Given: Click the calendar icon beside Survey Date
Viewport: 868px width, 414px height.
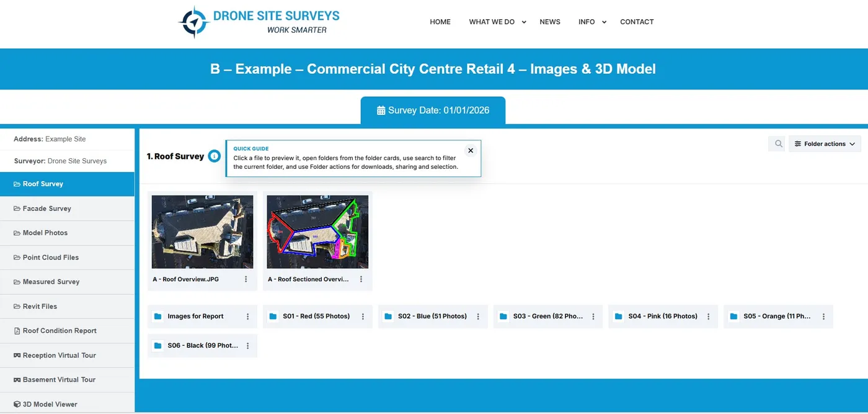Looking at the screenshot, I should pos(381,110).
